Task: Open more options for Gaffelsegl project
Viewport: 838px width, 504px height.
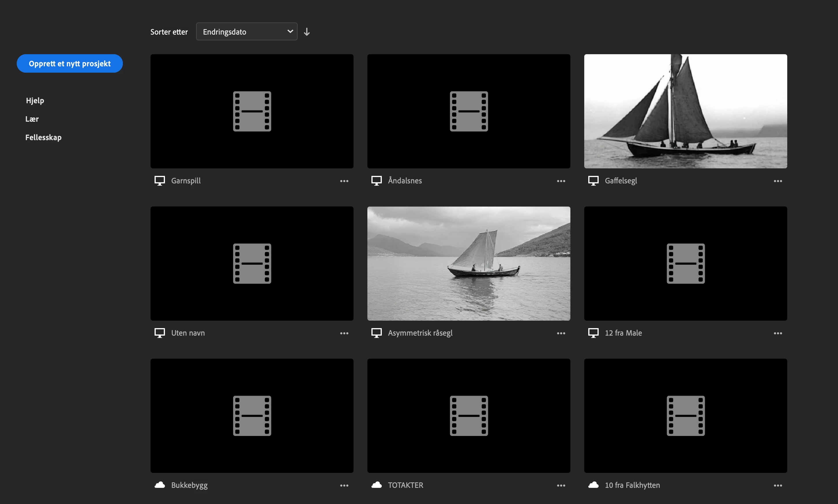Action: click(777, 181)
